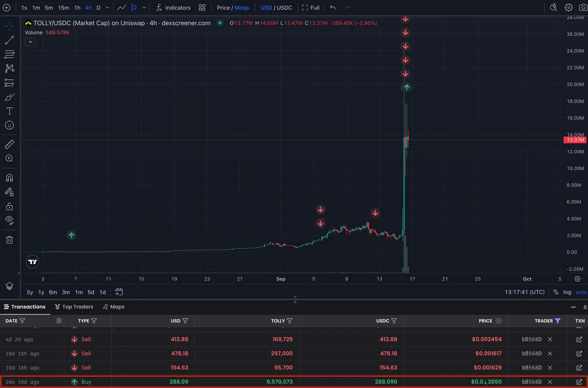
Task: Open the quick search icon
Action: coord(554,7)
